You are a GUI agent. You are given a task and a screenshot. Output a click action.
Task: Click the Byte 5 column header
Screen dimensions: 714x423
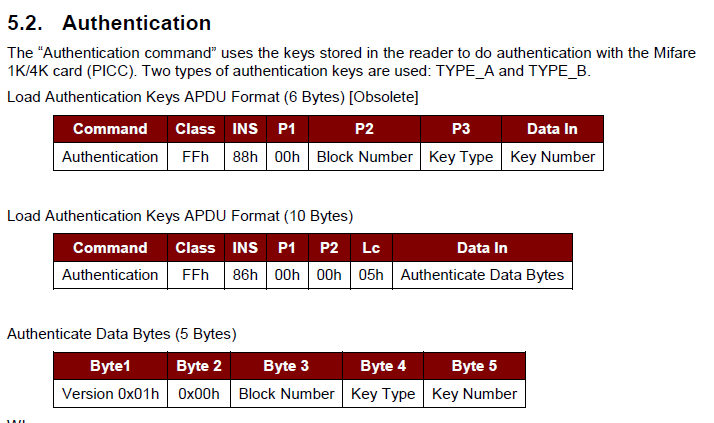[474, 366]
